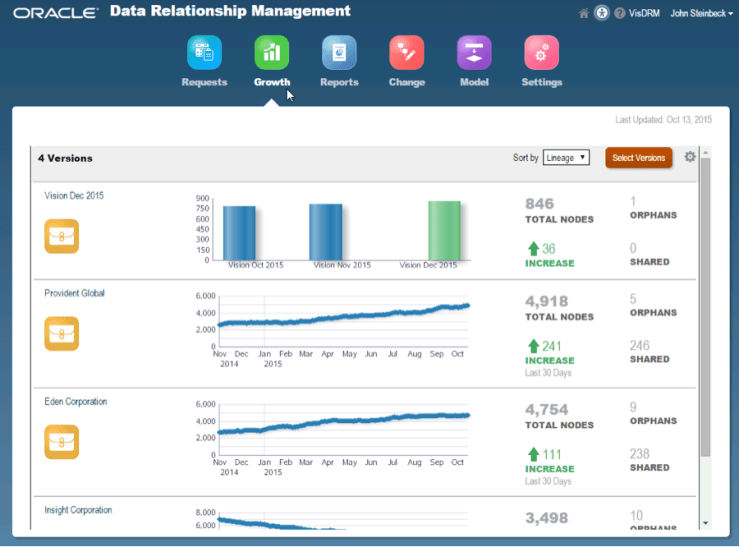Click the help question mark icon
The image size is (739, 547).
pos(620,14)
